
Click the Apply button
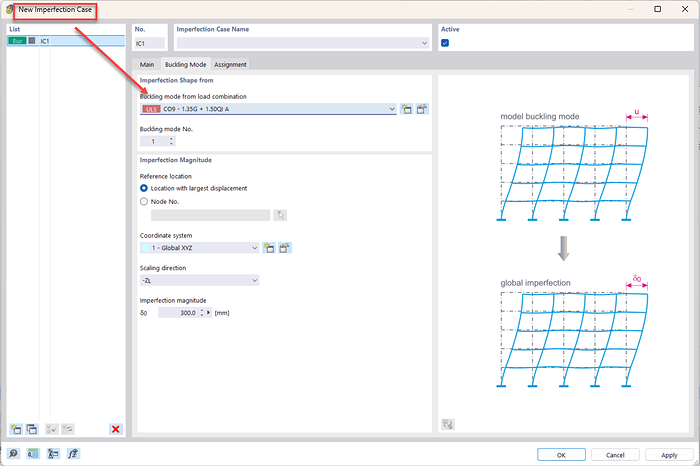(x=669, y=455)
